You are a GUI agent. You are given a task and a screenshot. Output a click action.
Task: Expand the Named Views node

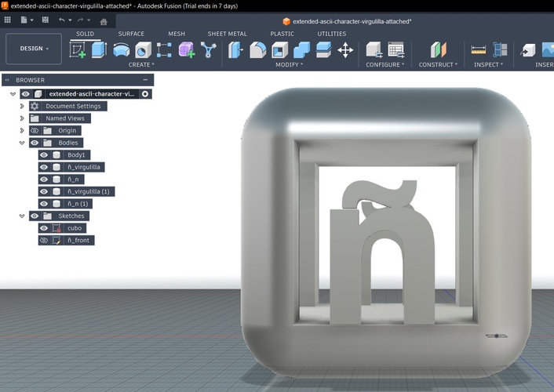click(x=22, y=118)
